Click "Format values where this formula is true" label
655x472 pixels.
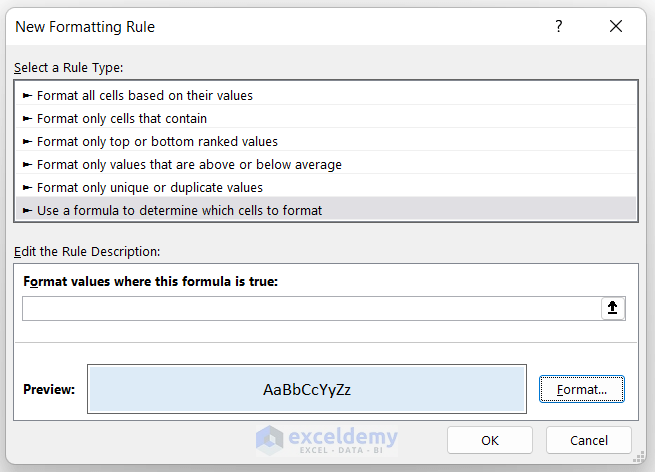click(x=150, y=282)
